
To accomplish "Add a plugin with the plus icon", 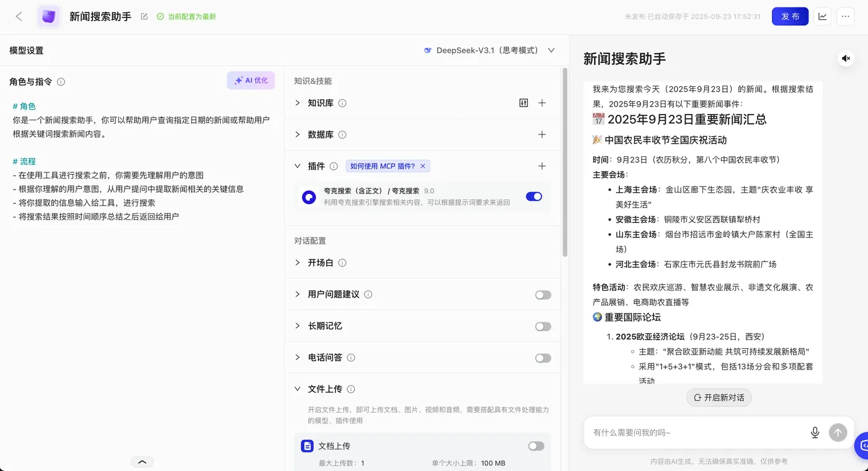I will 542,166.
